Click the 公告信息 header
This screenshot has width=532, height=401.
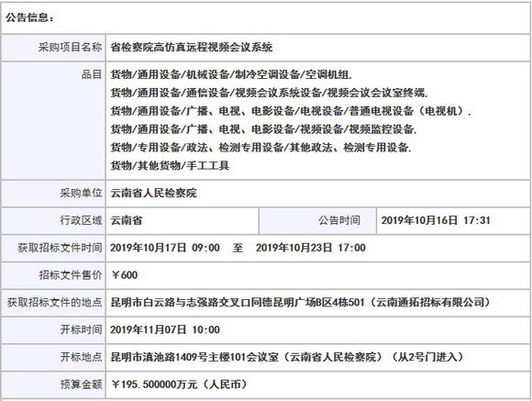[29, 17]
